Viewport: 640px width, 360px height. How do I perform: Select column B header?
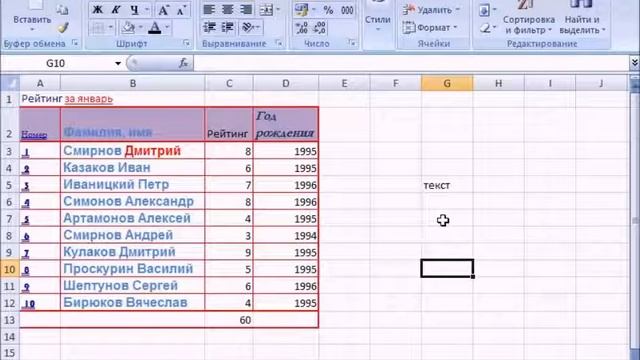133,83
